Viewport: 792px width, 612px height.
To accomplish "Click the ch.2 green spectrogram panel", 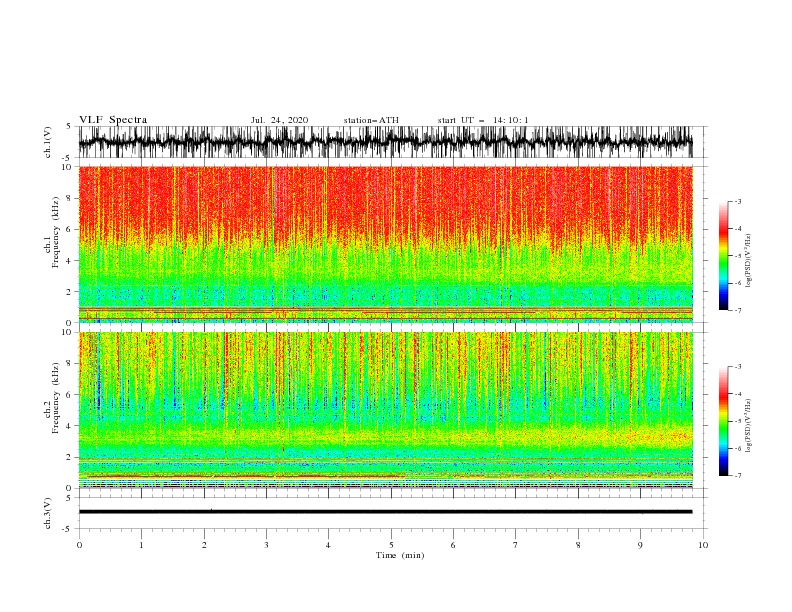I will pyautogui.click(x=385, y=410).
